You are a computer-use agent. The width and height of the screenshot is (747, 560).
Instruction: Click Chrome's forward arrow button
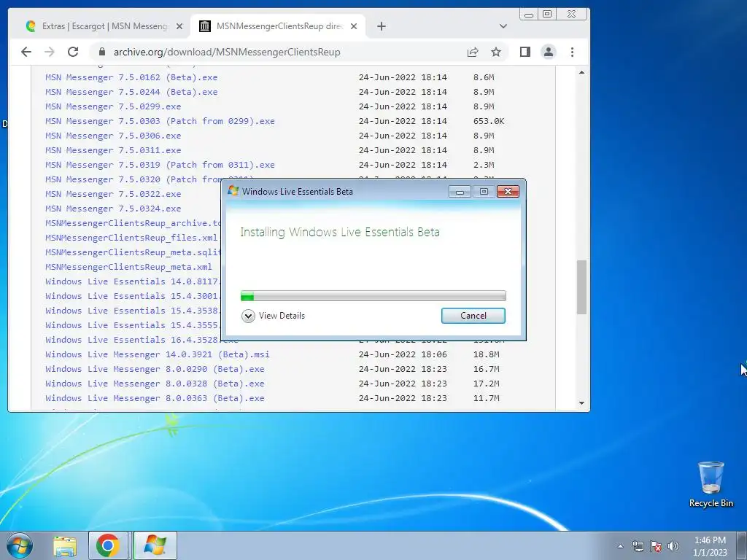(50, 52)
